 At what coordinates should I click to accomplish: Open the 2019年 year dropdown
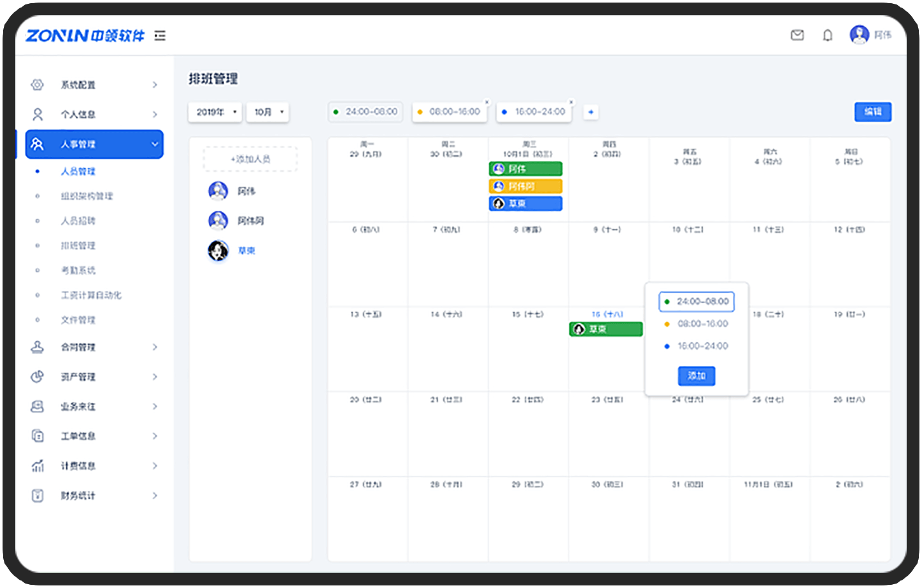pos(215,112)
